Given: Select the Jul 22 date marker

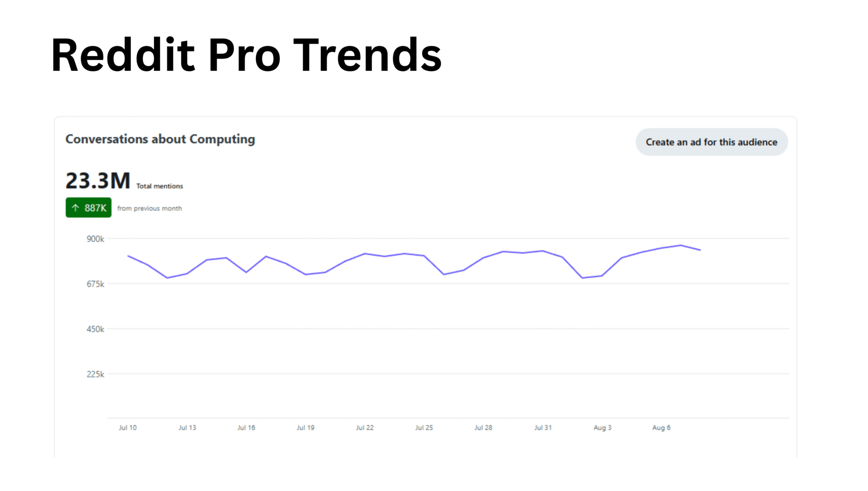Looking at the screenshot, I should click(x=364, y=427).
